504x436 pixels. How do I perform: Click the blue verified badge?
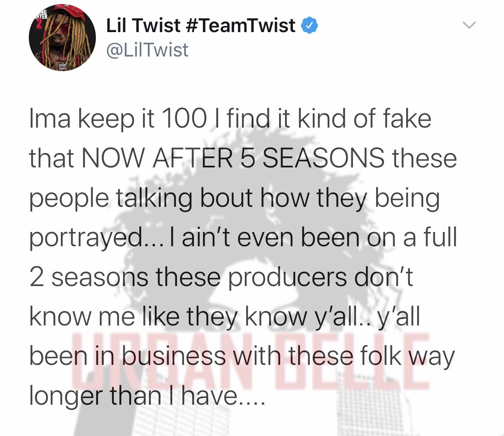(x=309, y=26)
